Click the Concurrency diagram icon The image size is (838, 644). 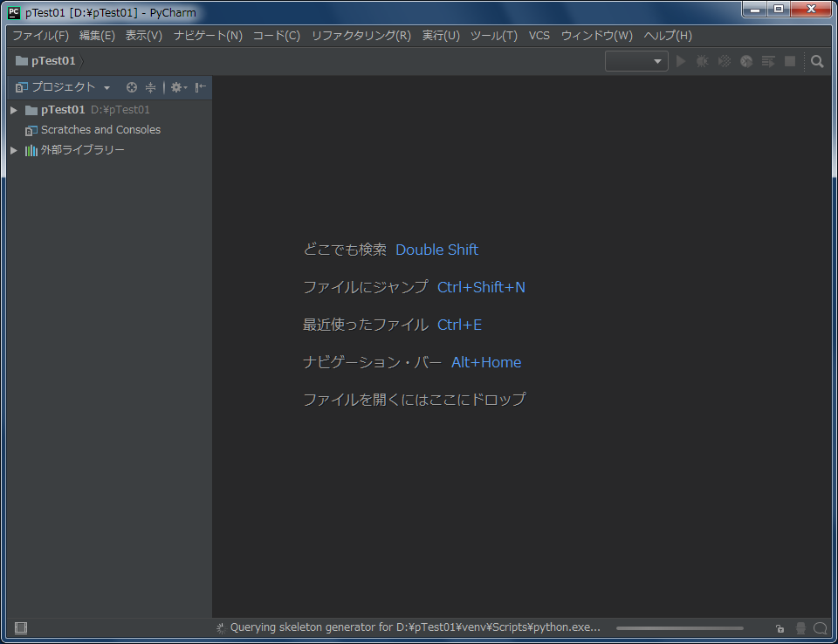tap(768, 61)
